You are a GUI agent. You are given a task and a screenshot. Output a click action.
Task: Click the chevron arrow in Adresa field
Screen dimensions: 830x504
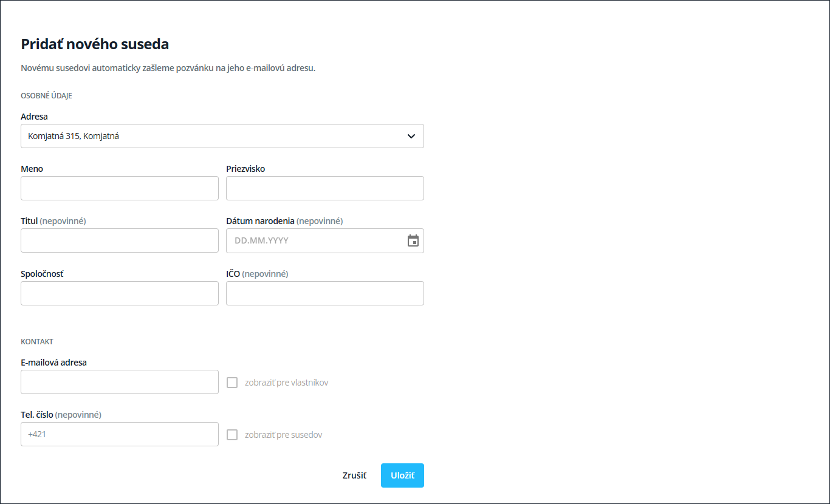(411, 137)
